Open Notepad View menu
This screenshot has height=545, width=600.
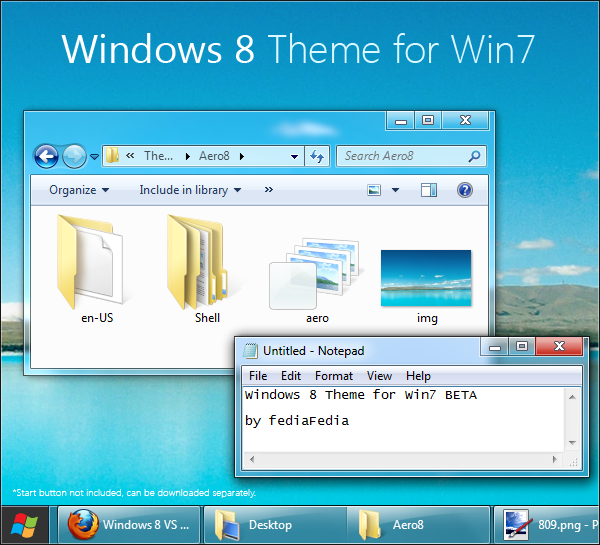(x=379, y=376)
